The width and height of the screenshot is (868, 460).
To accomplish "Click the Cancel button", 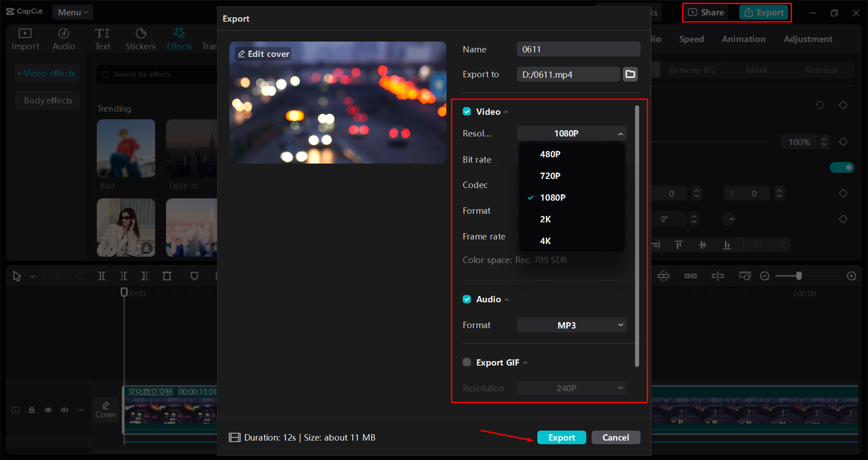I will pos(616,438).
